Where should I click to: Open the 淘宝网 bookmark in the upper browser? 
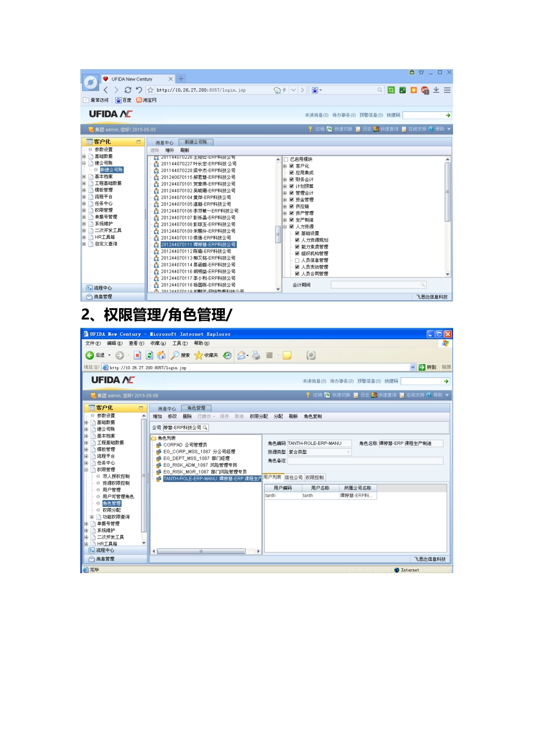146,100
